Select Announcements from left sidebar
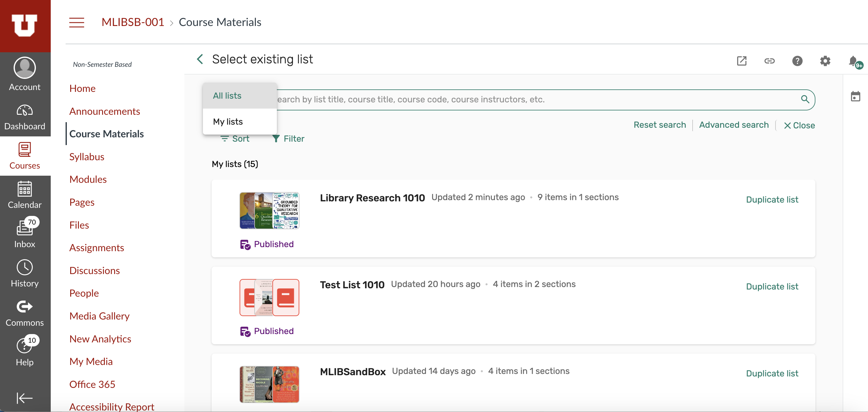The image size is (868, 412). [x=105, y=111]
